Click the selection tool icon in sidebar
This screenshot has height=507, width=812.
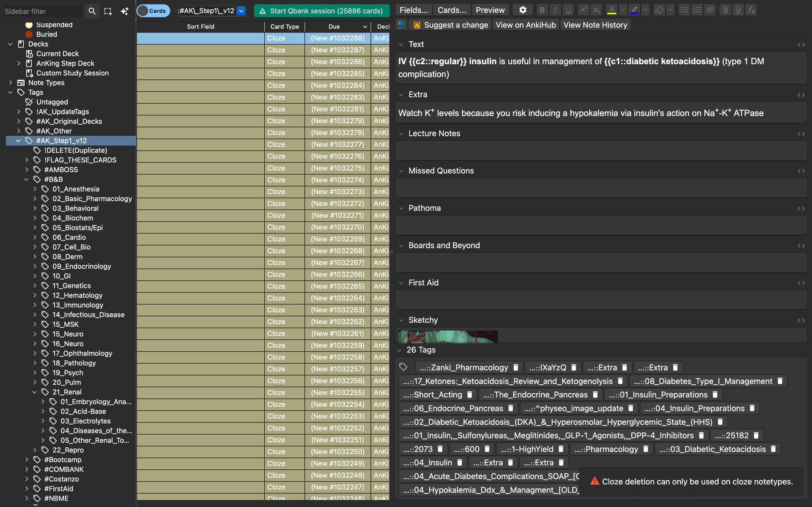[x=108, y=11]
